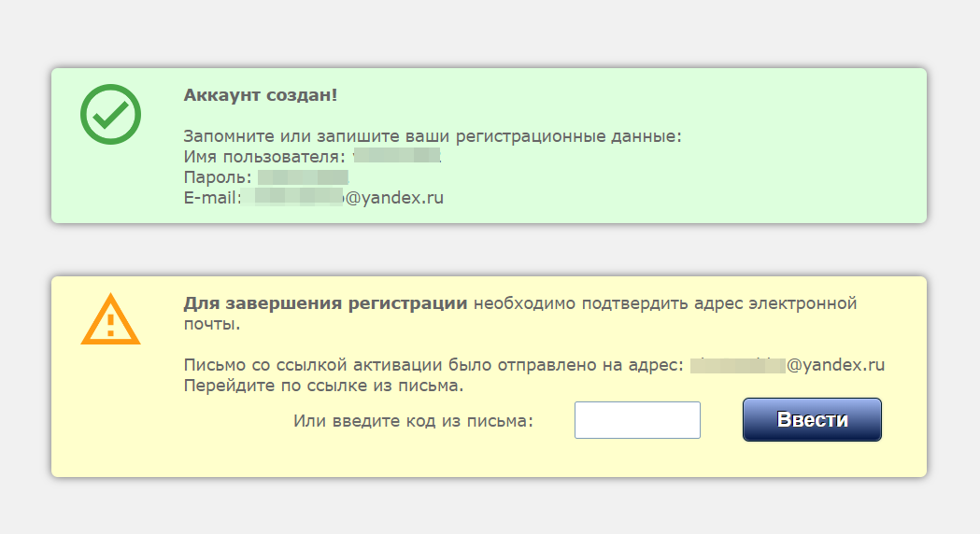Click the "E-mail:" label
Screen dimensions: 980x534
point(212,198)
